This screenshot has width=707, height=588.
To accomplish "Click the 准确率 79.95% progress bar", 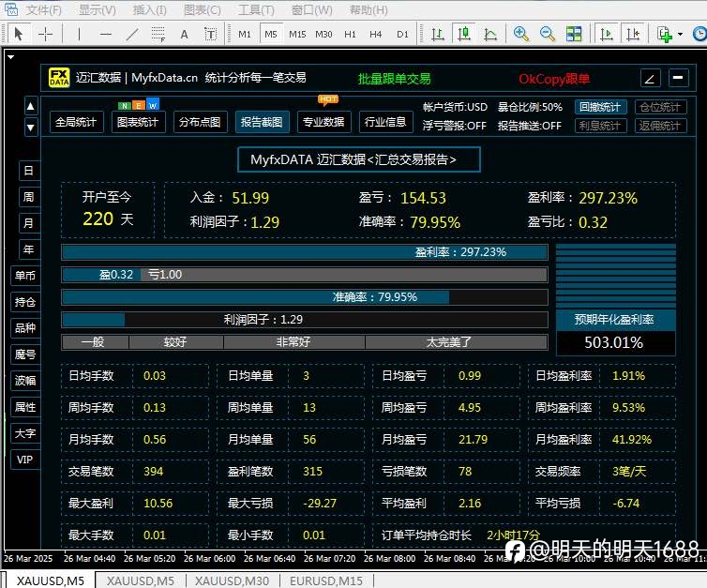I will click(305, 296).
